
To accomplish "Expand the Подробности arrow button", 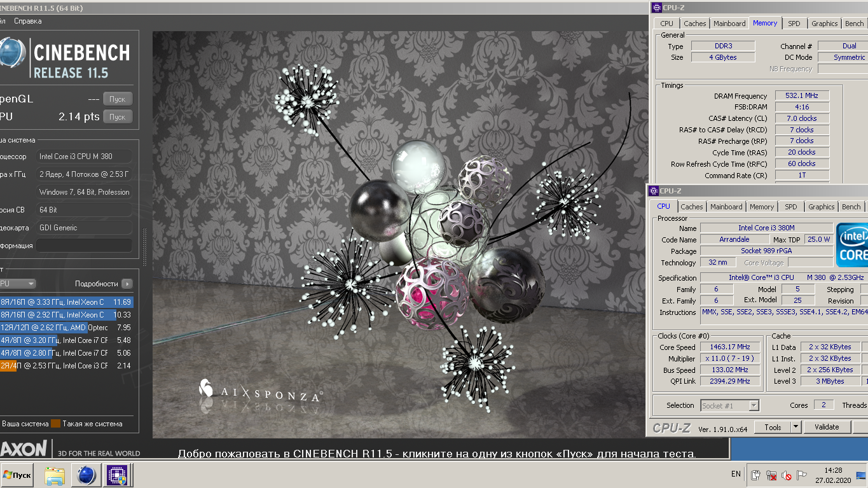I will point(127,284).
